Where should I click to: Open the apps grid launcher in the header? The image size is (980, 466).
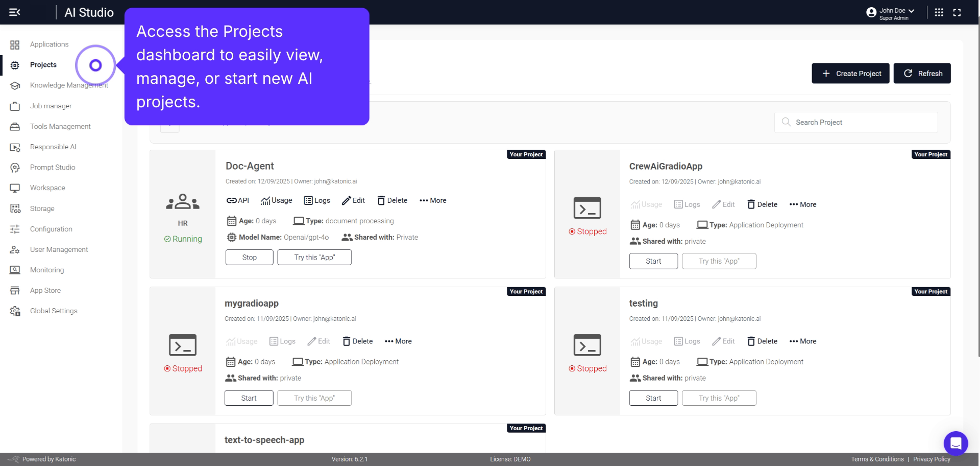click(x=939, y=12)
